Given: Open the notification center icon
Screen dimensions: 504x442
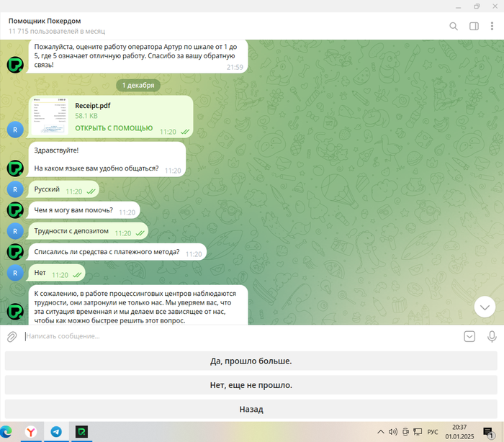Looking at the screenshot, I should pos(488,433).
